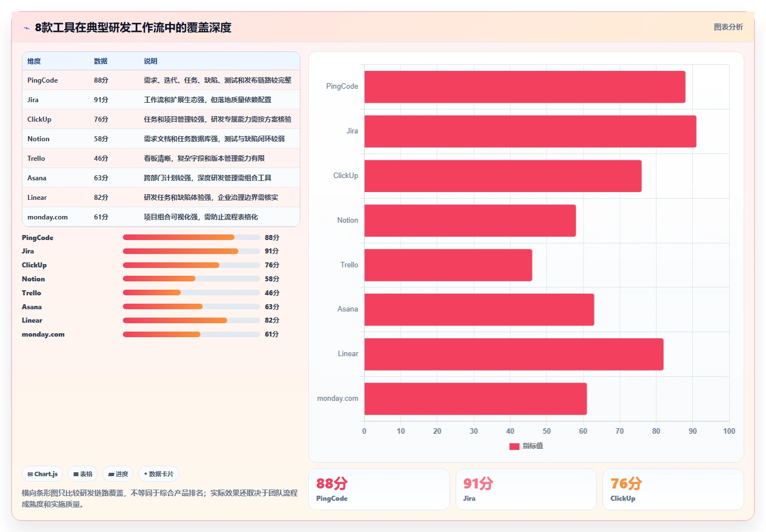Viewport: 766px width, 532px height.
Task: Click the 63分 value beside Asana progress
Action: tap(272, 306)
